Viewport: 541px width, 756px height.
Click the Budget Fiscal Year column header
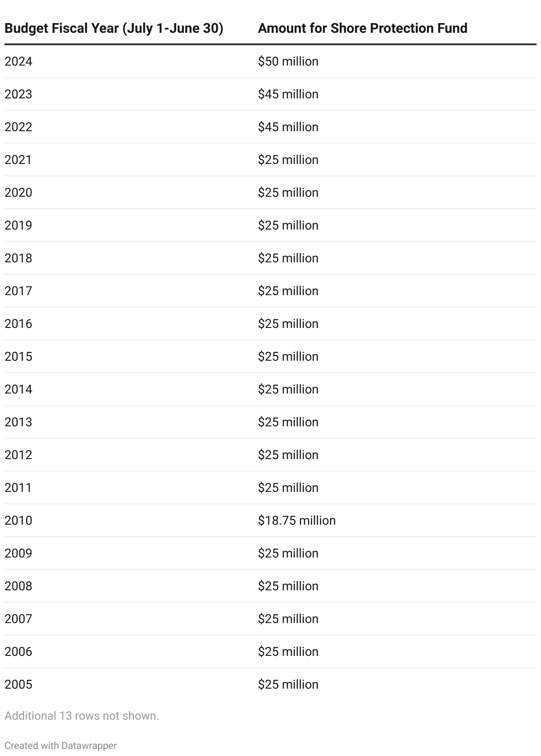114,28
